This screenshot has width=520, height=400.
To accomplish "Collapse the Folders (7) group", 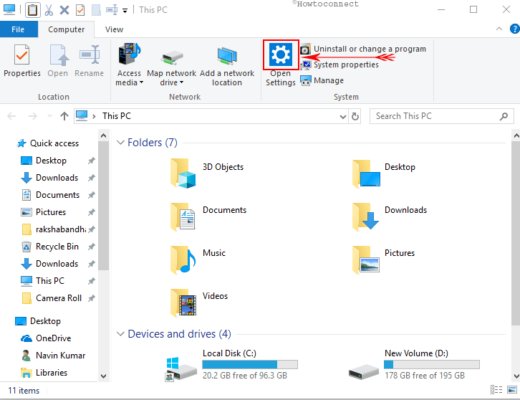I will pyautogui.click(x=120, y=143).
